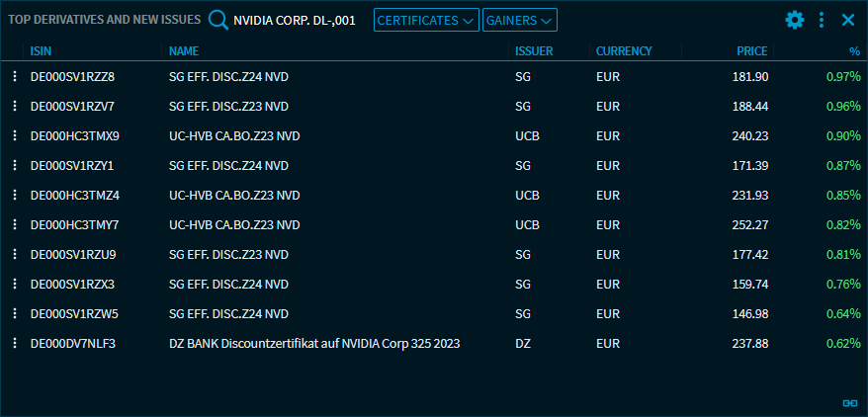Image resolution: width=868 pixels, height=417 pixels.
Task: Open the settings gear icon
Action: tap(795, 20)
